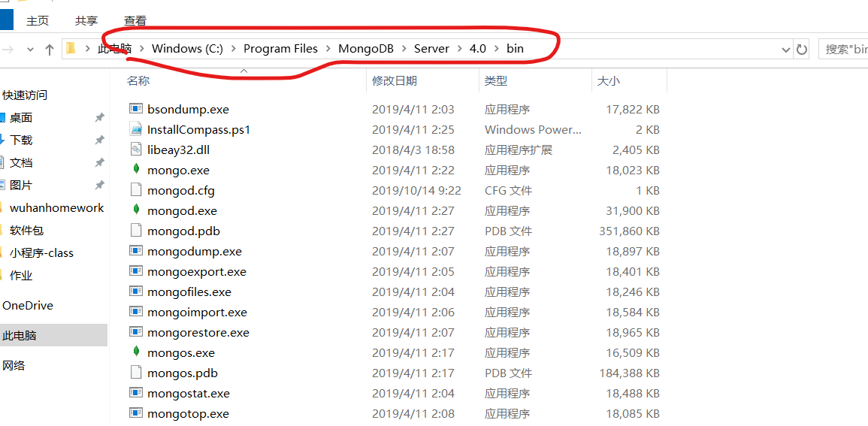This screenshot has width=868, height=426.
Task: Select 快速访问 in navigation pane
Action: point(25,95)
